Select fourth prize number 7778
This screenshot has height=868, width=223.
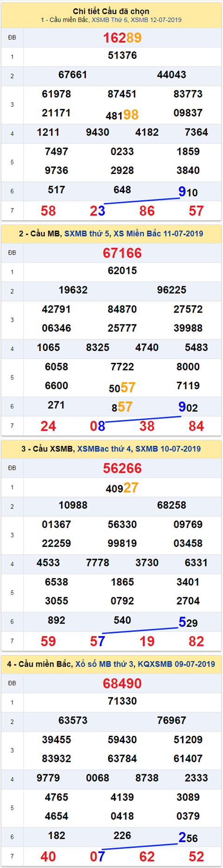click(x=98, y=563)
